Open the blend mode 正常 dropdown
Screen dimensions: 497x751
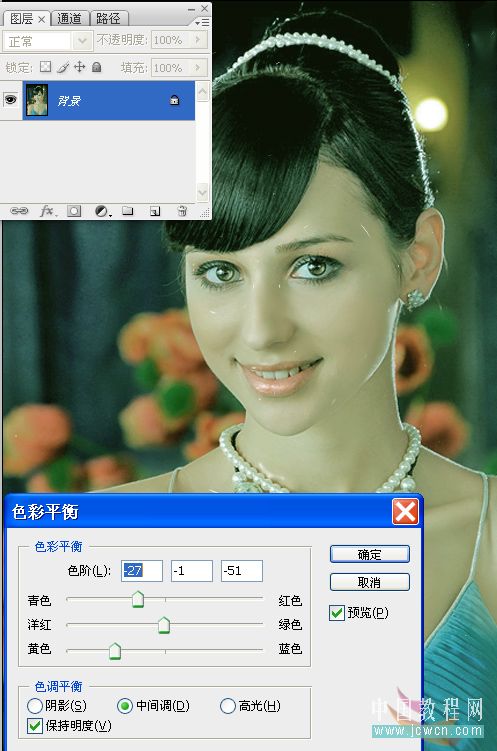pyautogui.click(x=82, y=41)
